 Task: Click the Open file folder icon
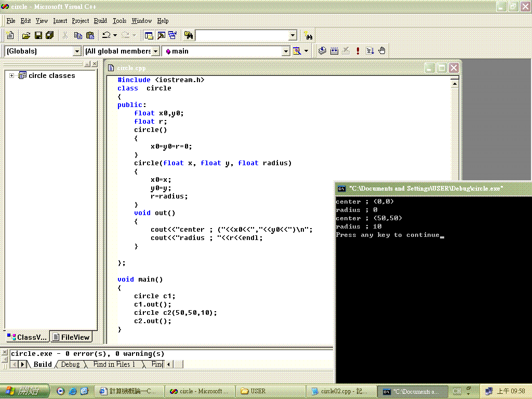pyautogui.click(x=26, y=35)
